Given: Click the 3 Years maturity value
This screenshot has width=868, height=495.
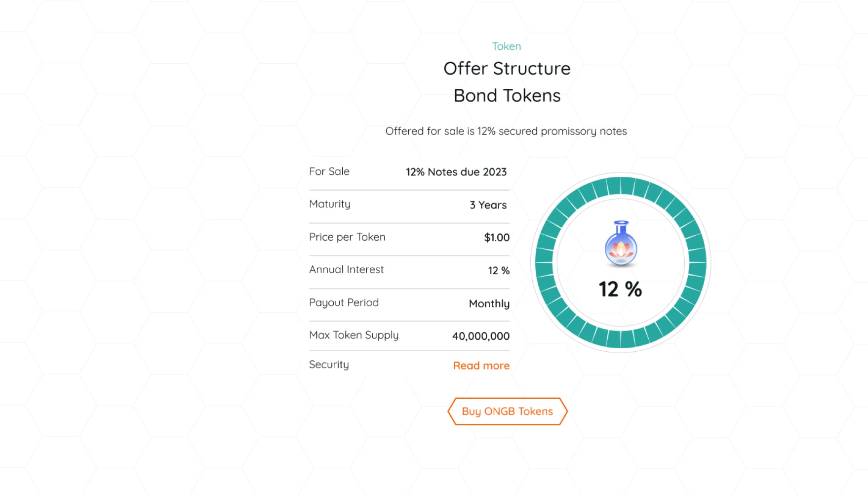Looking at the screenshot, I should coord(488,205).
